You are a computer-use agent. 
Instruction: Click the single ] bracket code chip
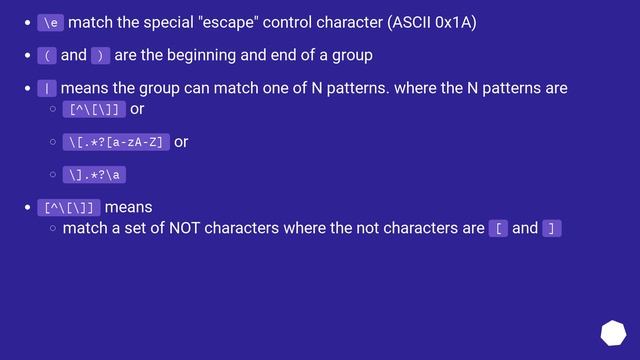click(552, 229)
